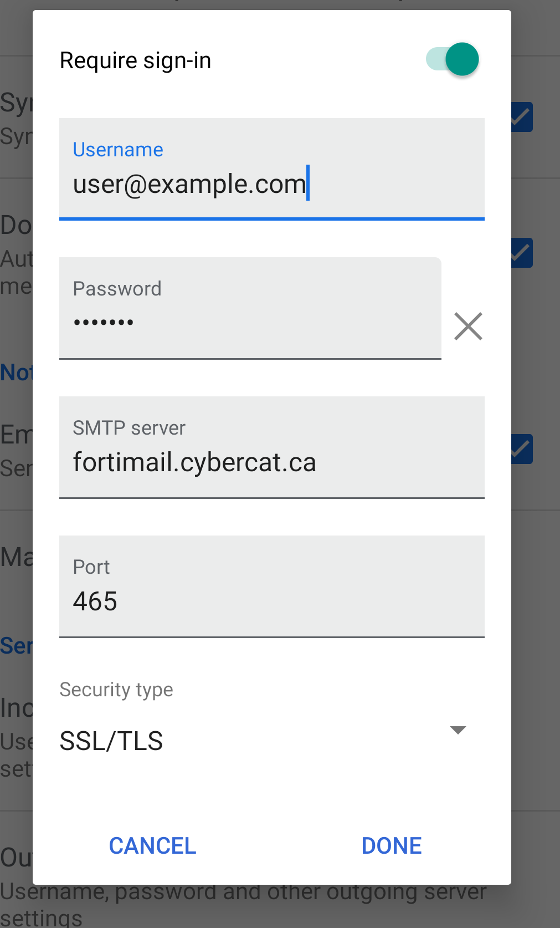Click the Username field containing user@example.com

pos(271,184)
